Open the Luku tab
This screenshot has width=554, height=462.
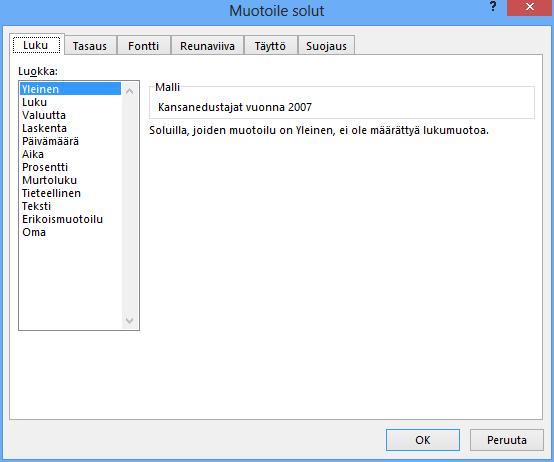[37, 45]
